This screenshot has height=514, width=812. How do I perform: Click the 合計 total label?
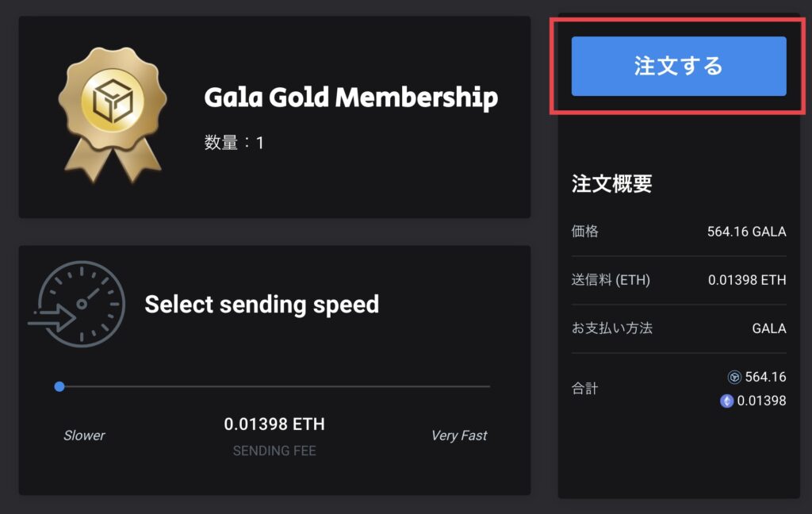coord(584,388)
